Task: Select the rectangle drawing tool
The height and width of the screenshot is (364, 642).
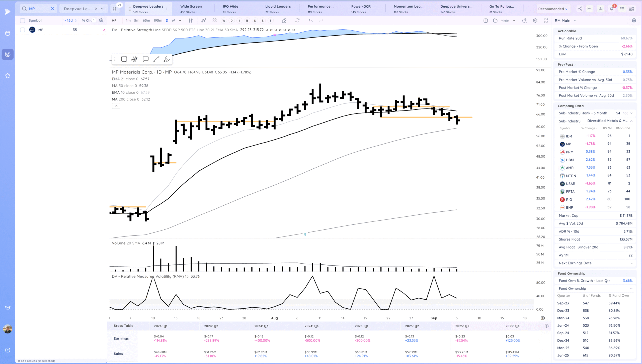Action: (x=124, y=59)
